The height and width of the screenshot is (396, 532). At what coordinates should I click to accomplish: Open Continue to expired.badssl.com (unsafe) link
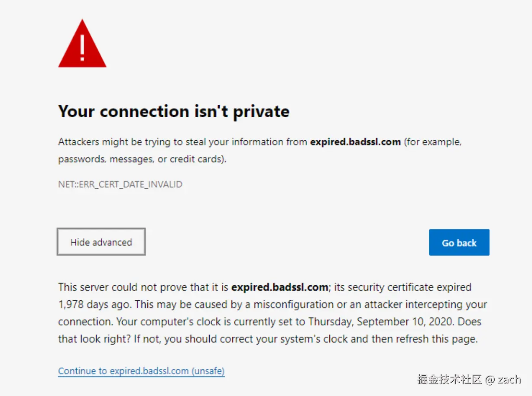[x=141, y=371]
